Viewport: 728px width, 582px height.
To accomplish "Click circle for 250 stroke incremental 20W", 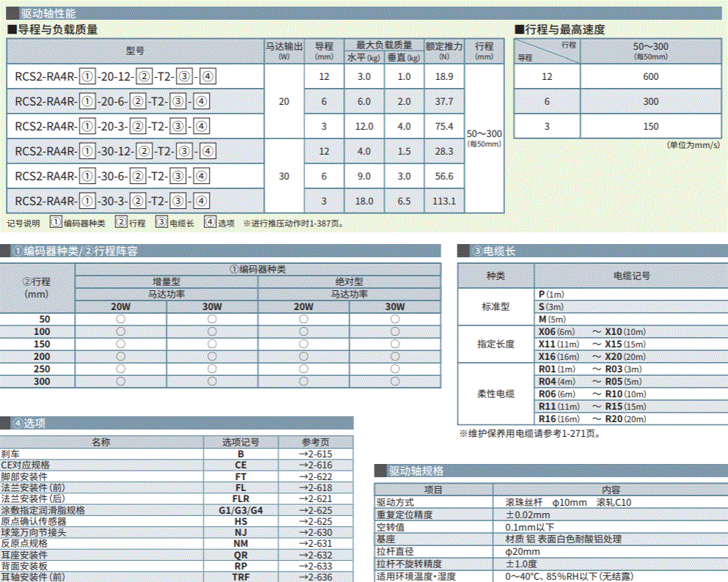I will pyautogui.click(x=121, y=369).
